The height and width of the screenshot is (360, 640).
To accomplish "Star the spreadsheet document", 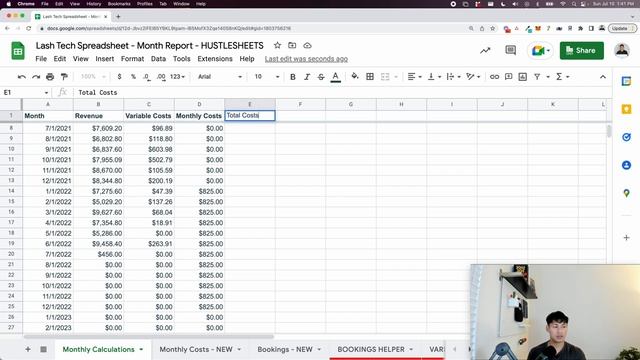I will pos(277,45).
